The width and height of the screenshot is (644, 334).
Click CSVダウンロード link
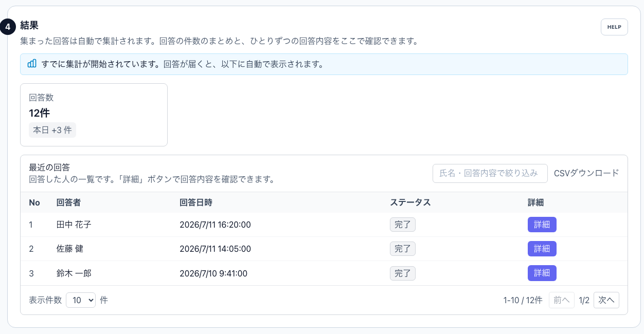point(586,173)
